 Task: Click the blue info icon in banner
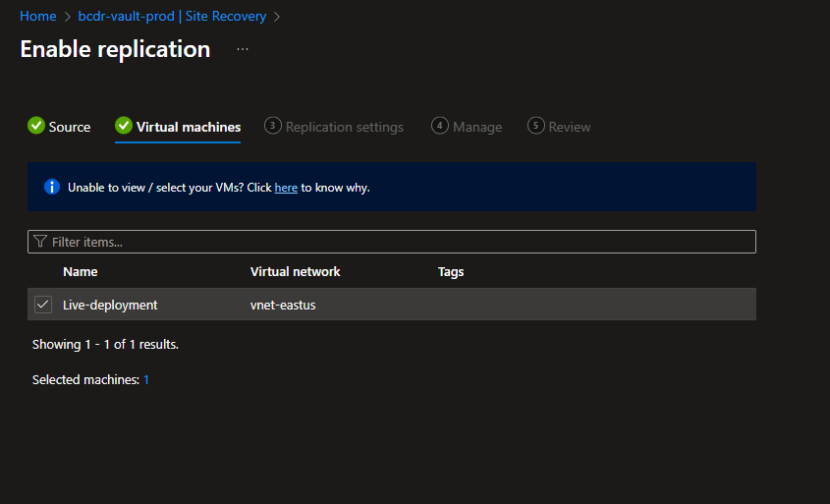52,187
